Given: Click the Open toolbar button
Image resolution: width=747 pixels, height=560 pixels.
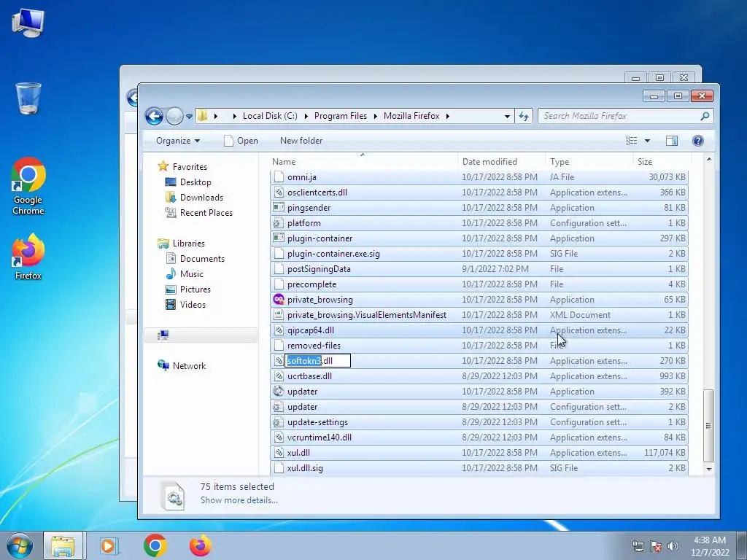Looking at the screenshot, I should point(241,141).
